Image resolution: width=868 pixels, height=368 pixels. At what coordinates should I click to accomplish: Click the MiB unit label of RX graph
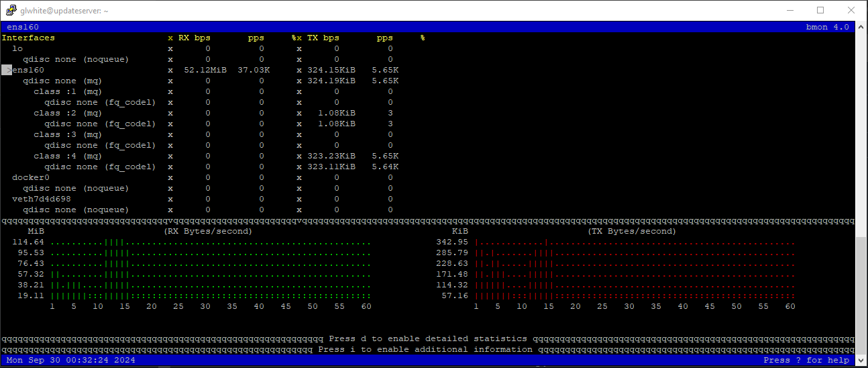point(36,231)
